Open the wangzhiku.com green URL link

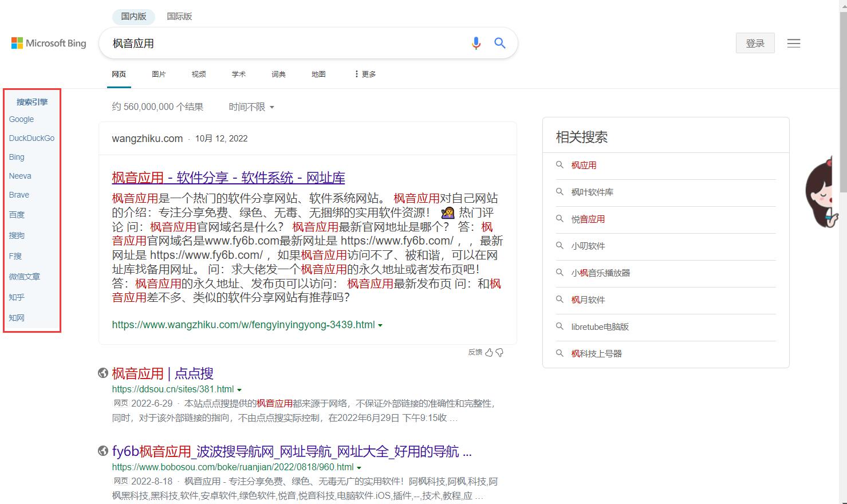tap(243, 325)
